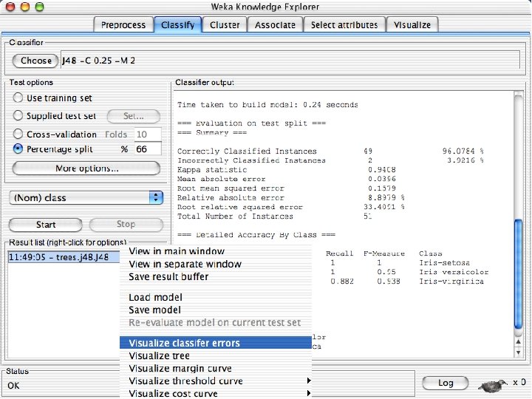Click the OK status text
Screen dimensions: 532x399
point(13,386)
